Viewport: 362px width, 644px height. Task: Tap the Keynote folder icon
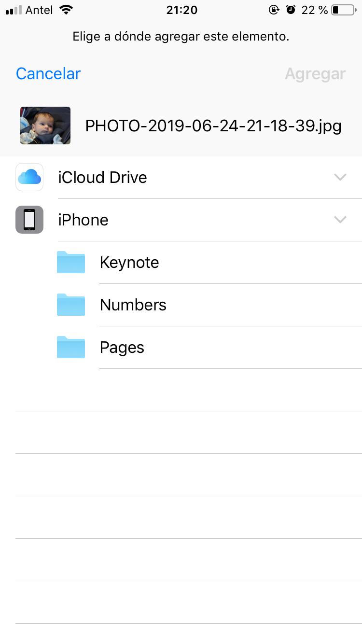[71, 262]
